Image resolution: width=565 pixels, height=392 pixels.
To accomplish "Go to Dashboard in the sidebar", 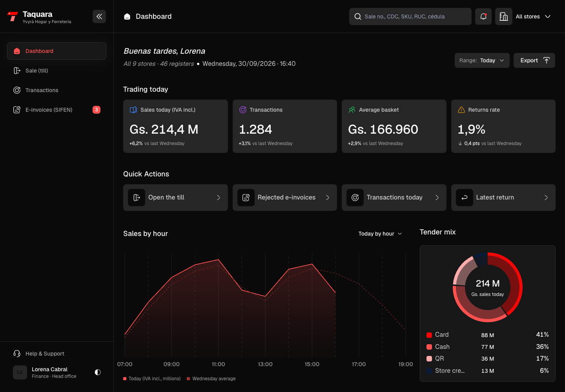I will (x=56, y=51).
